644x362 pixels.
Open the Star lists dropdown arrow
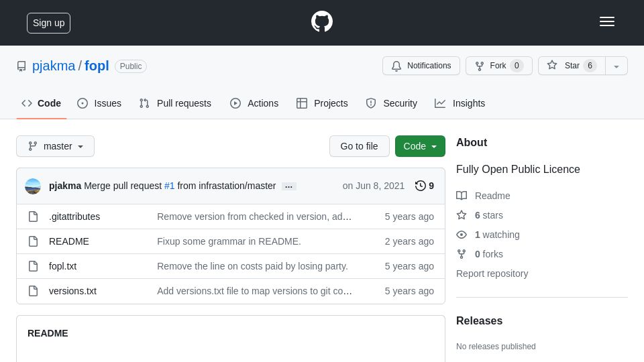click(616, 66)
